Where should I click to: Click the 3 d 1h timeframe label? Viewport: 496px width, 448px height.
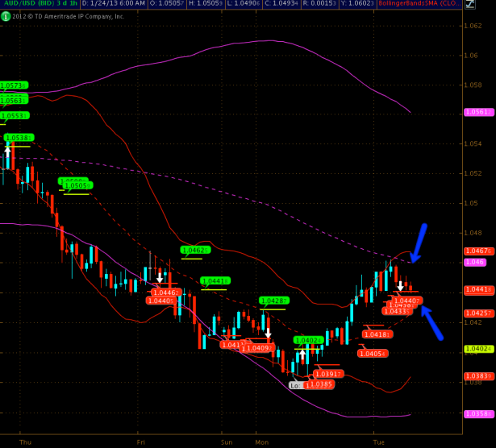tap(67, 5)
